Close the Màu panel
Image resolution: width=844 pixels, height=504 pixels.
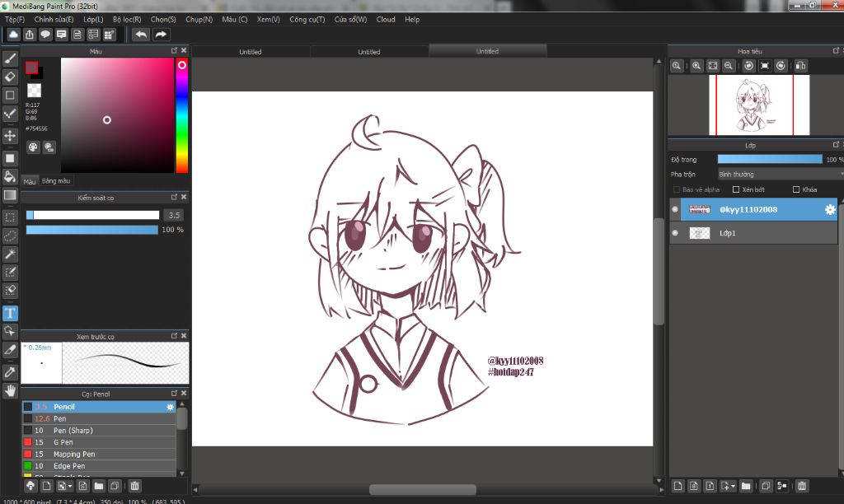click(184, 50)
